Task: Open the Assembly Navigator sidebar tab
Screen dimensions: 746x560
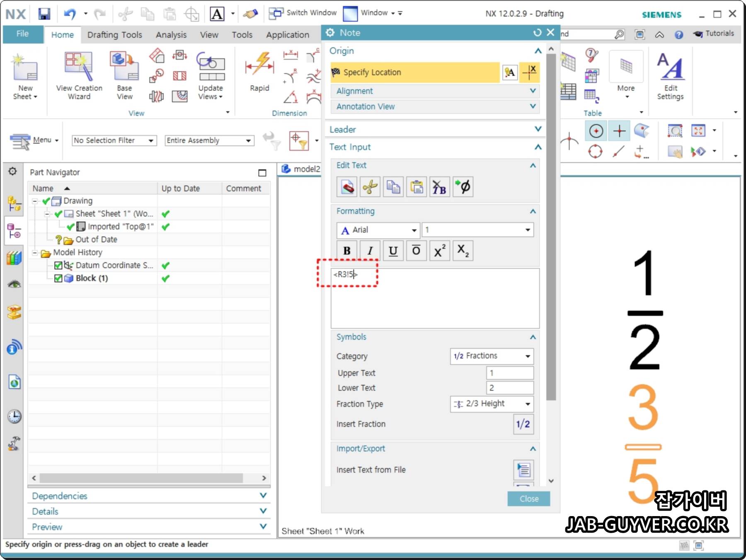Action: 14,204
